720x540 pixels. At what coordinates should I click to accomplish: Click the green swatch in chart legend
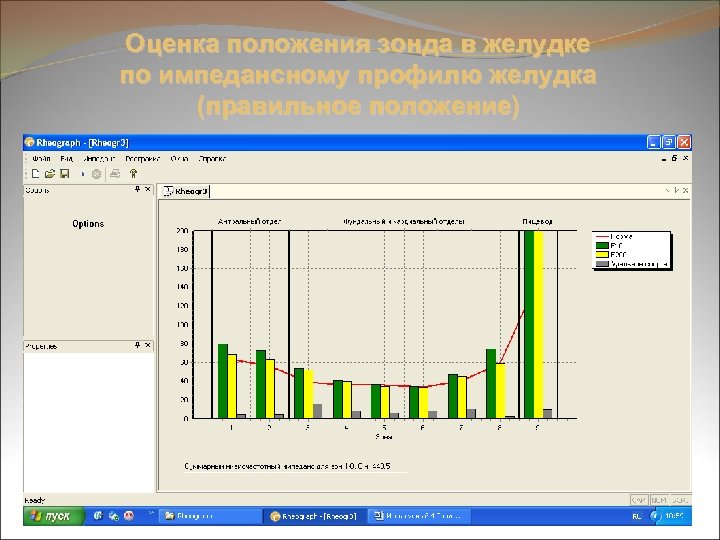click(602, 246)
